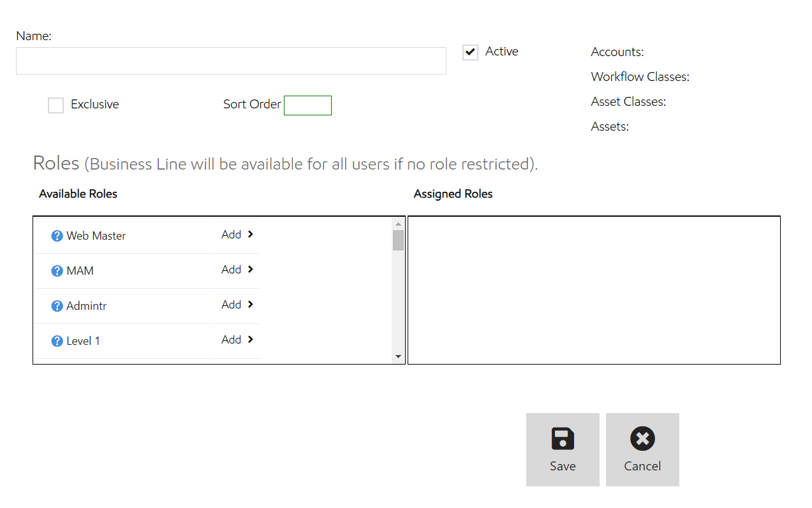The width and height of the screenshot is (812, 508).
Task: Click the Cancel X circle icon
Action: click(x=642, y=439)
